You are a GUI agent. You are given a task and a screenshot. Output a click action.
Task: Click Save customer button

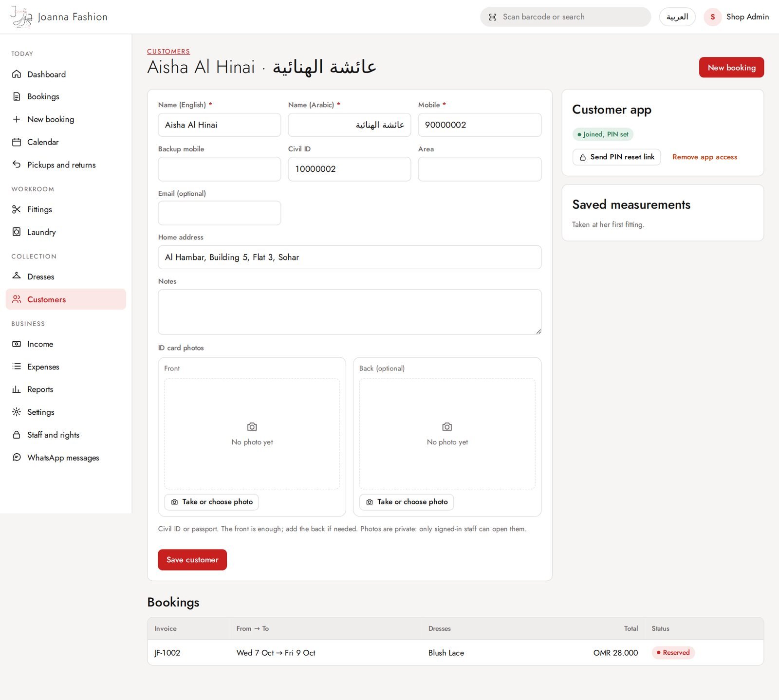(x=192, y=560)
